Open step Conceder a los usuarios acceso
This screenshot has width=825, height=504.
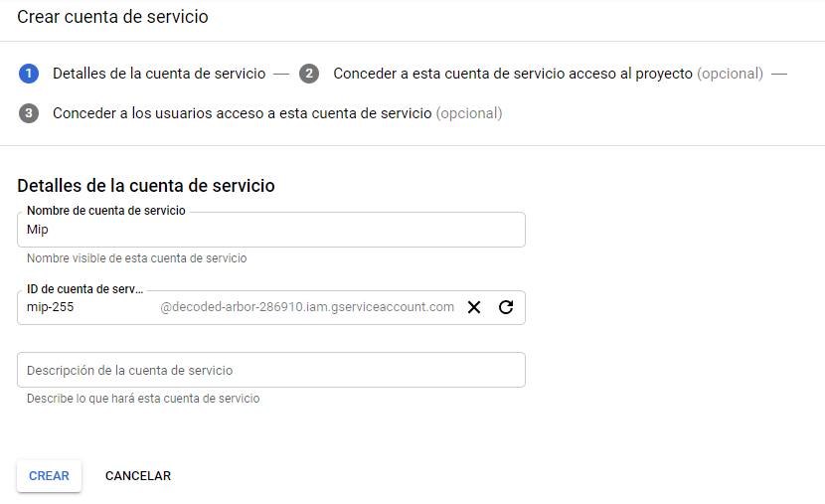click(x=242, y=113)
